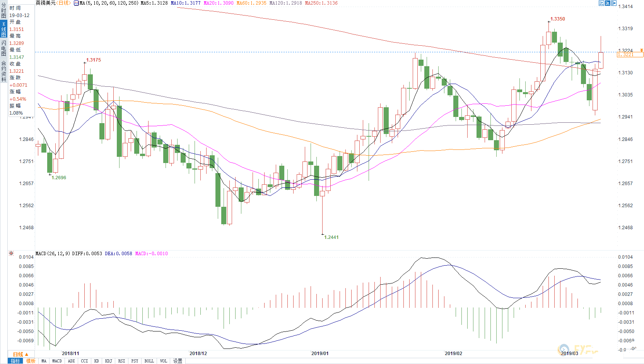Select the K线图 side tab
The width and height of the screenshot is (644, 364).
click(x=3, y=29)
